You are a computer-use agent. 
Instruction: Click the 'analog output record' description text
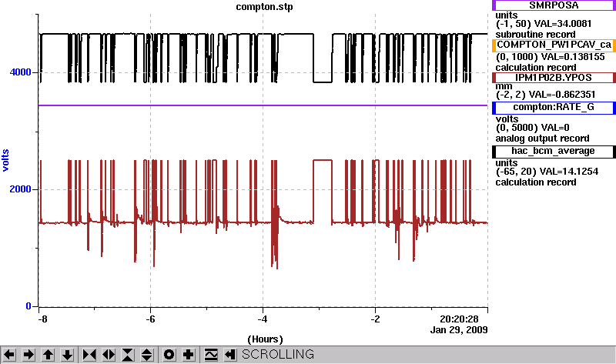[542, 139]
